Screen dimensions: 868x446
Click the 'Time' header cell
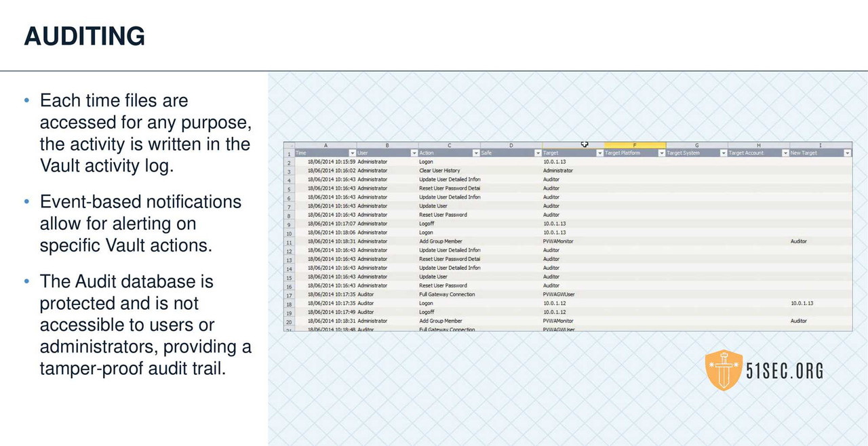325,153
